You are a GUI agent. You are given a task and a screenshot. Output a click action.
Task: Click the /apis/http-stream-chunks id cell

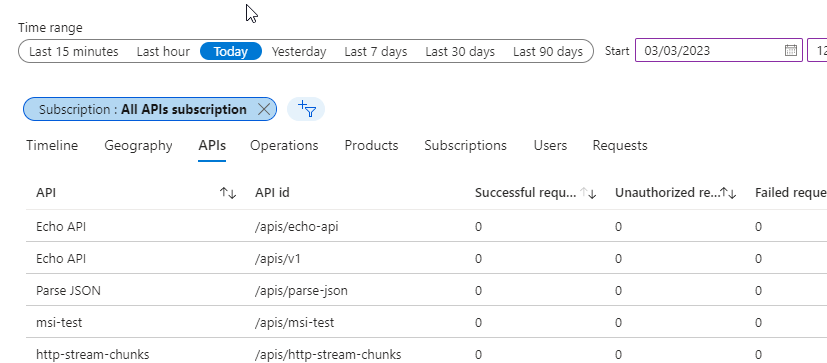click(x=328, y=354)
